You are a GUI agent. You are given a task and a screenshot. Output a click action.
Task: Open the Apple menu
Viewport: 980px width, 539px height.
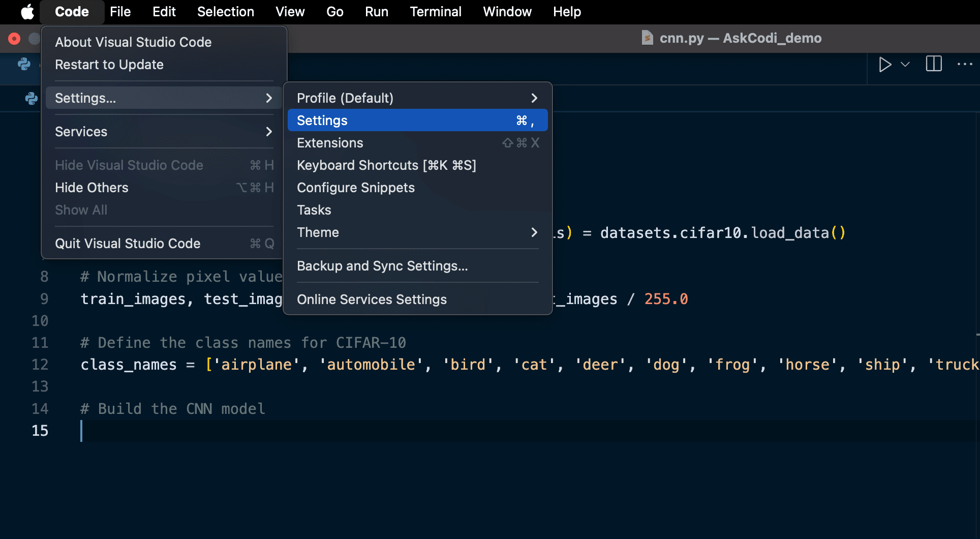coord(27,12)
